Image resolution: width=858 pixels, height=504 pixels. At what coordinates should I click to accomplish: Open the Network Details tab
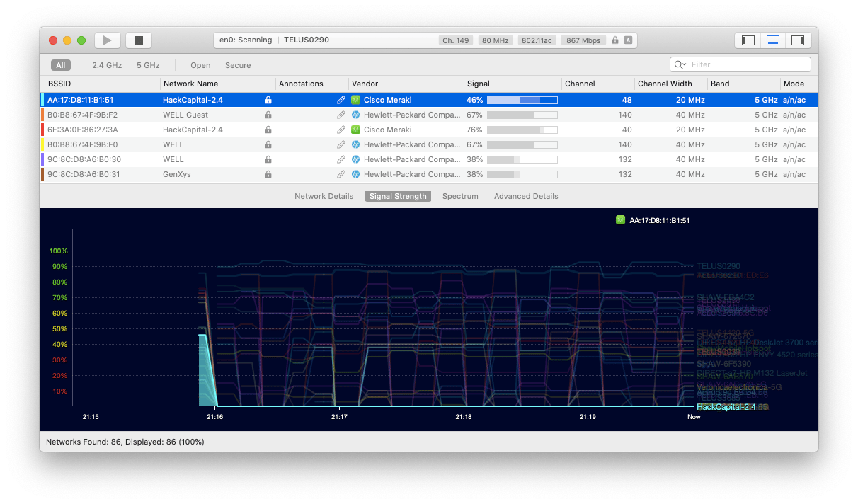324,196
